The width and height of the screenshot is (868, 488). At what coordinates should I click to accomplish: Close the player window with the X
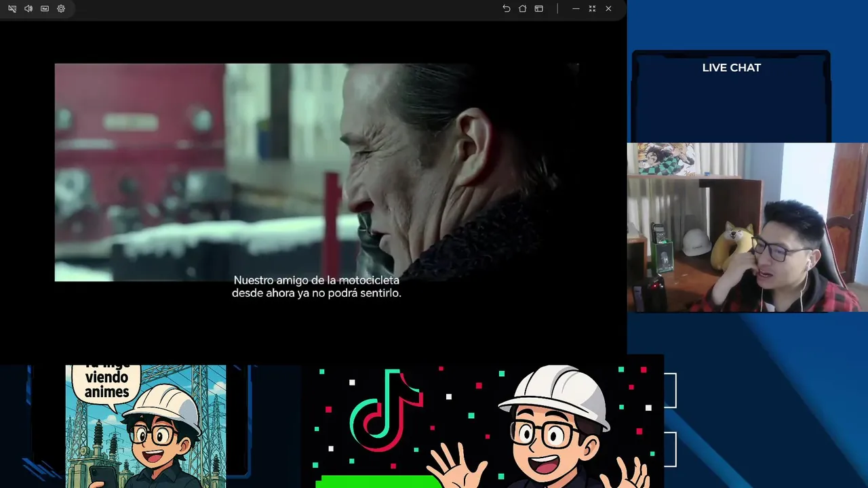pyautogui.click(x=608, y=9)
